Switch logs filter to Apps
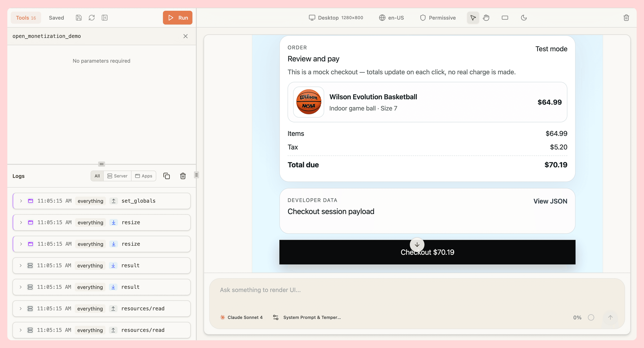The image size is (644, 348). point(144,176)
